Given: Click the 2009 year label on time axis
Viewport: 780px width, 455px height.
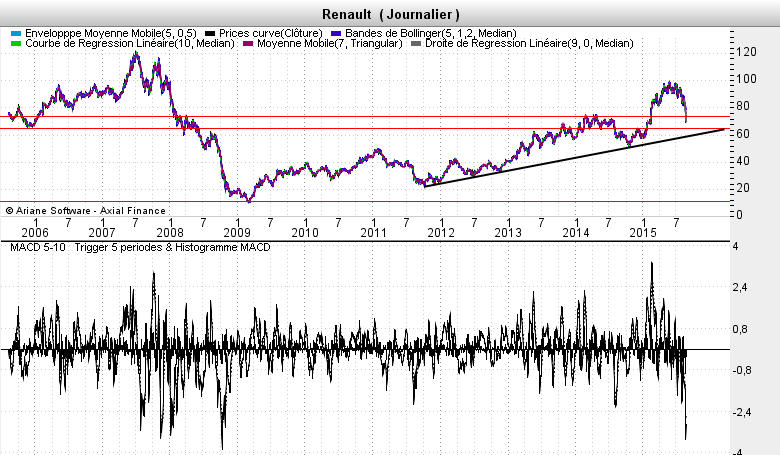Looking at the screenshot, I should click(237, 233).
